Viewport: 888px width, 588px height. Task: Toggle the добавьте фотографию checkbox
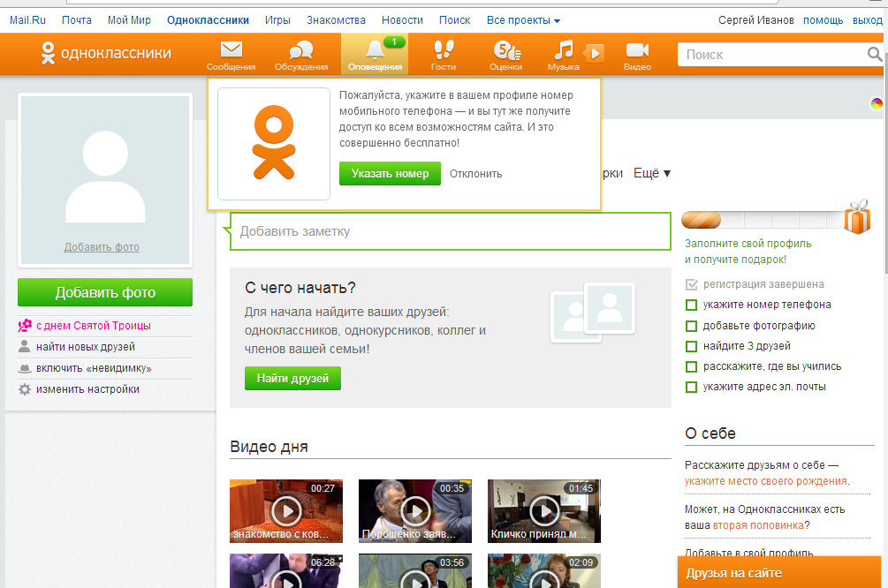point(691,326)
